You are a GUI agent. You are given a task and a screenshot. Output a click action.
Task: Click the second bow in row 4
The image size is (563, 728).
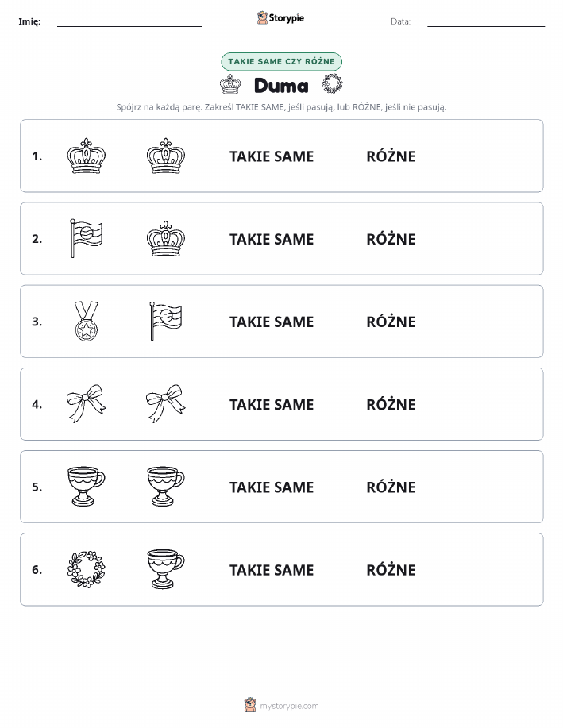pyautogui.click(x=165, y=403)
